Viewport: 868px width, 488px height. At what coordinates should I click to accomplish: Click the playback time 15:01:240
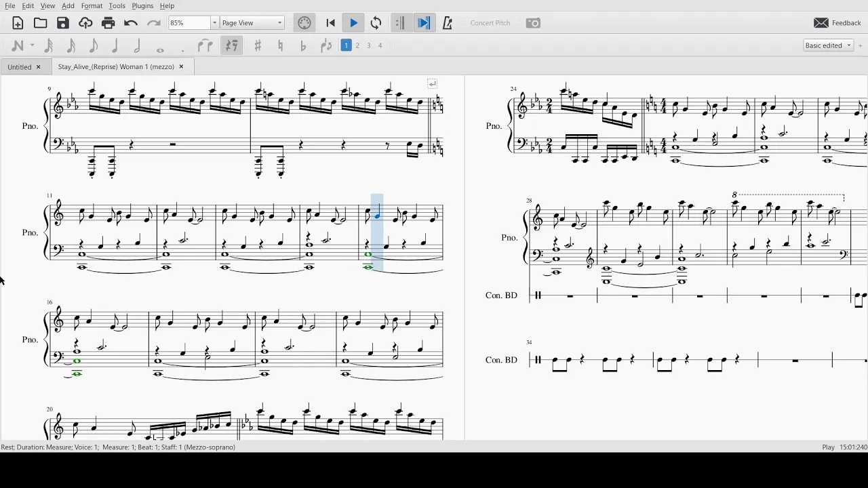click(x=854, y=447)
